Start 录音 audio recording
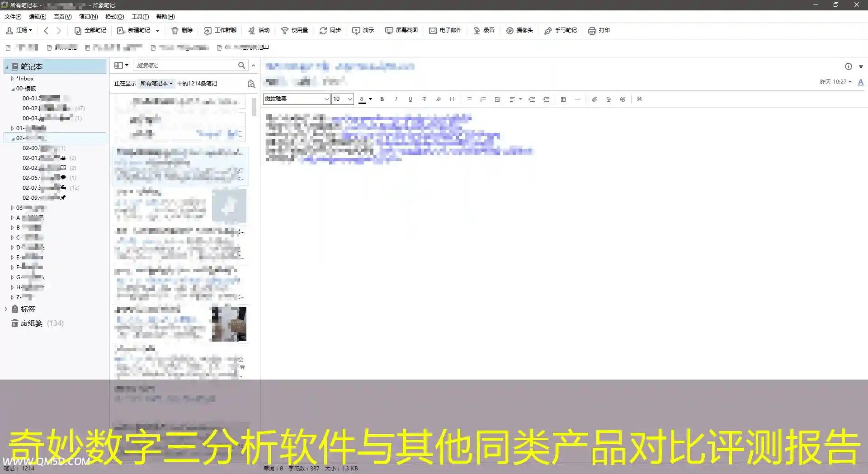 484,30
